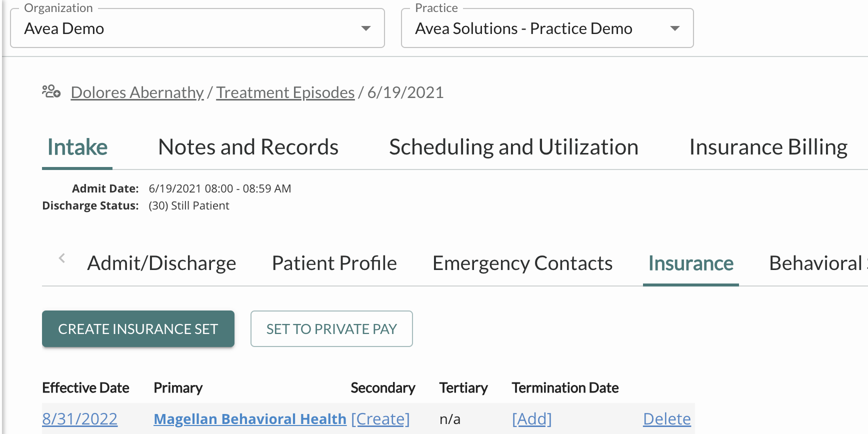Navigate to Treatment Episodes breadcrumb link

[285, 92]
